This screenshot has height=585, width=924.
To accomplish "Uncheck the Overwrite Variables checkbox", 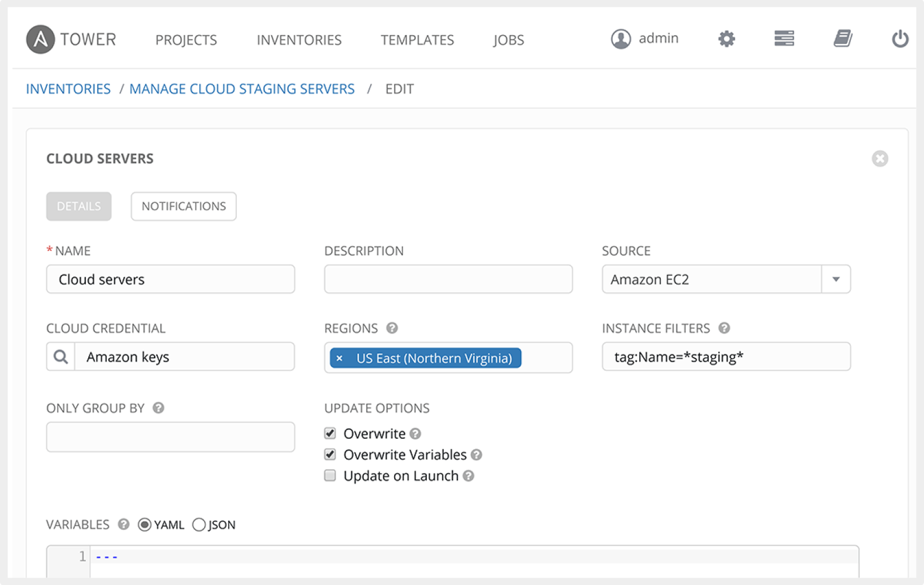I will (330, 455).
